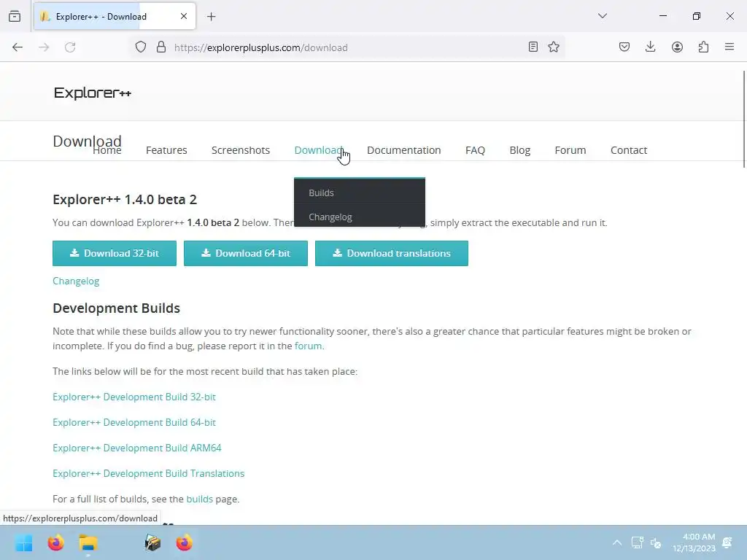Follow the builds page link
This screenshot has width=747, height=560.
[199, 499]
